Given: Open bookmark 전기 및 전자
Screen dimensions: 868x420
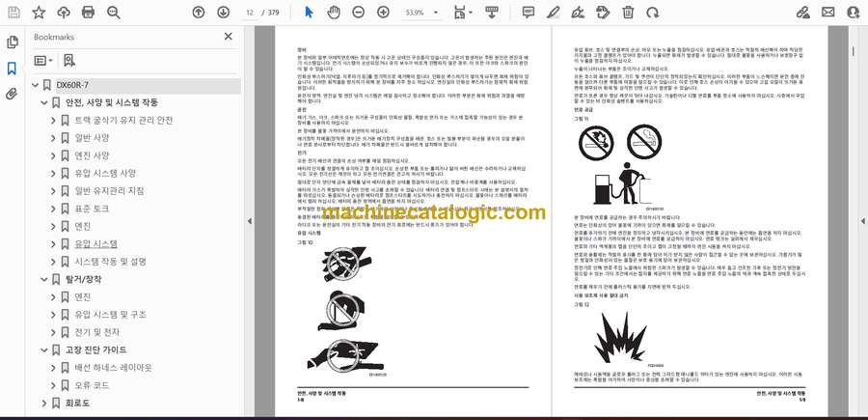Looking at the screenshot, I should point(96,332).
